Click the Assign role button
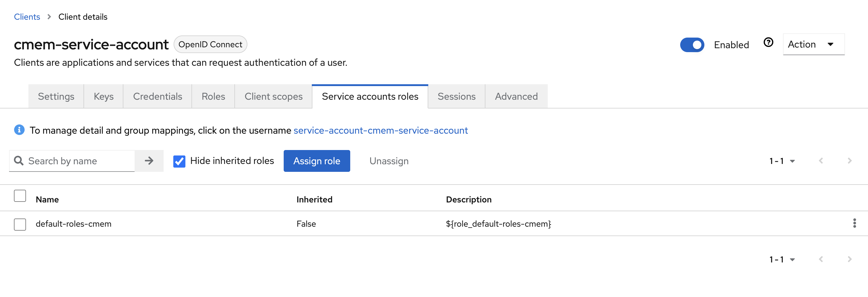Image resolution: width=868 pixels, height=297 pixels. (x=317, y=161)
